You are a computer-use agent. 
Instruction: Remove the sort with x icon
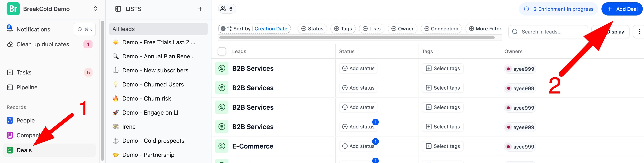click(223, 29)
